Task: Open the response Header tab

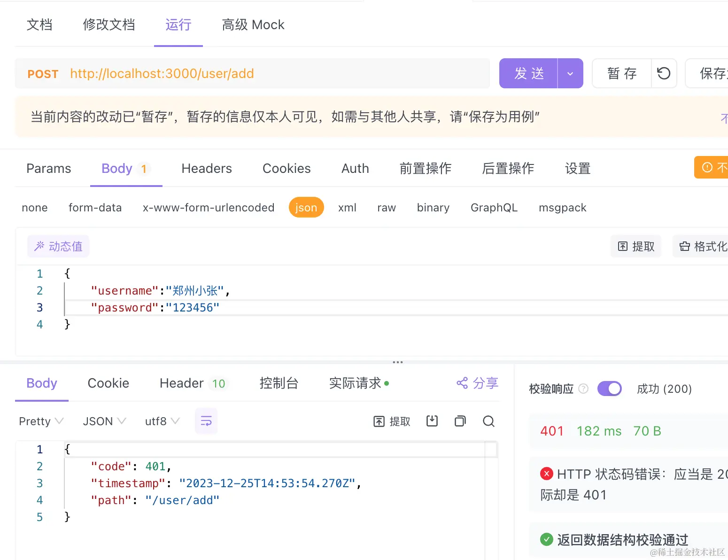Action: (x=193, y=383)
